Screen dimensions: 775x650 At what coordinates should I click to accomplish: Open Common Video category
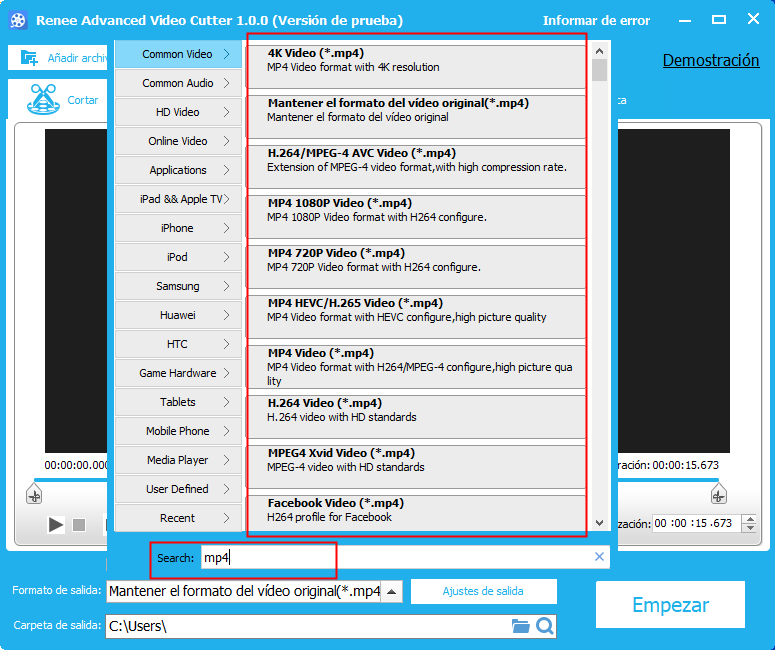178,54
